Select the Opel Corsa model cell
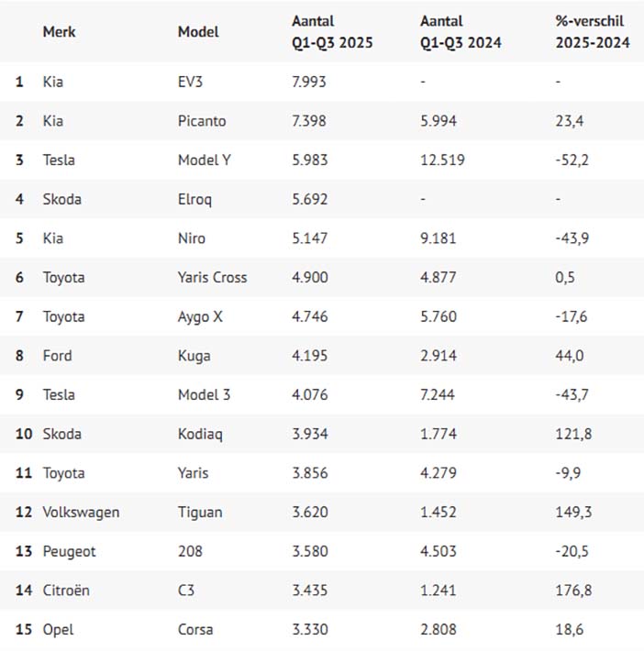The image size is (644, 652). tap(195, 630)
